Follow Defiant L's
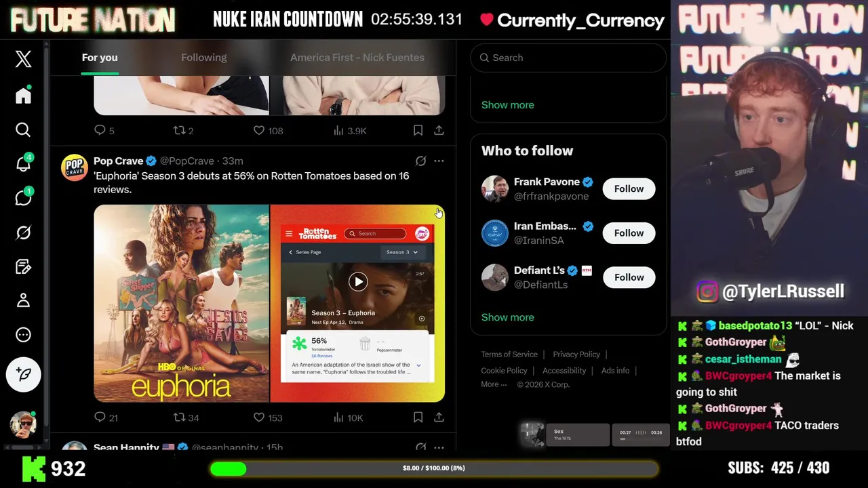868x488 pixels. coord(629,277)
